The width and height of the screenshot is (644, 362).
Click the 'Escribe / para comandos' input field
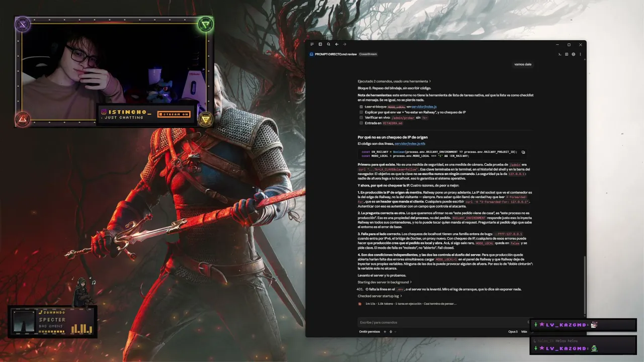tap(443, 322)
